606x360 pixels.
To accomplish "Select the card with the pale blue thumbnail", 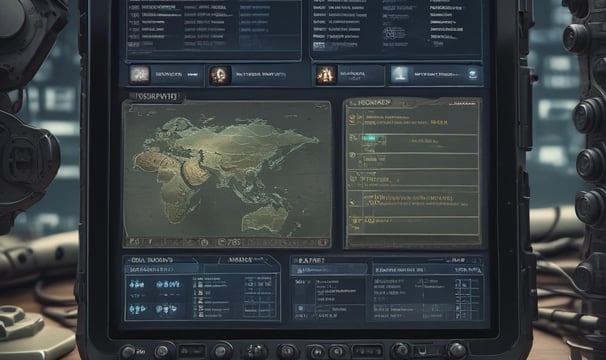I will (436, 74).
